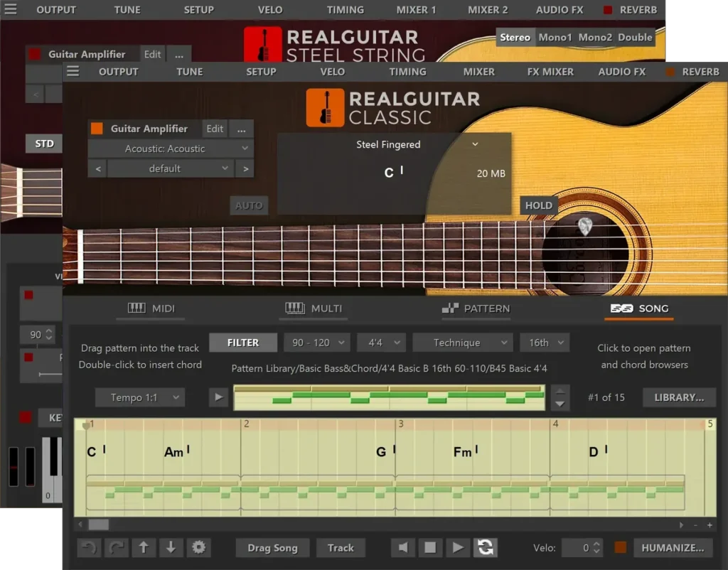Open the AUDIO FX tab in Classic window
Screen dimensions: 728x570
pos(621,72)
